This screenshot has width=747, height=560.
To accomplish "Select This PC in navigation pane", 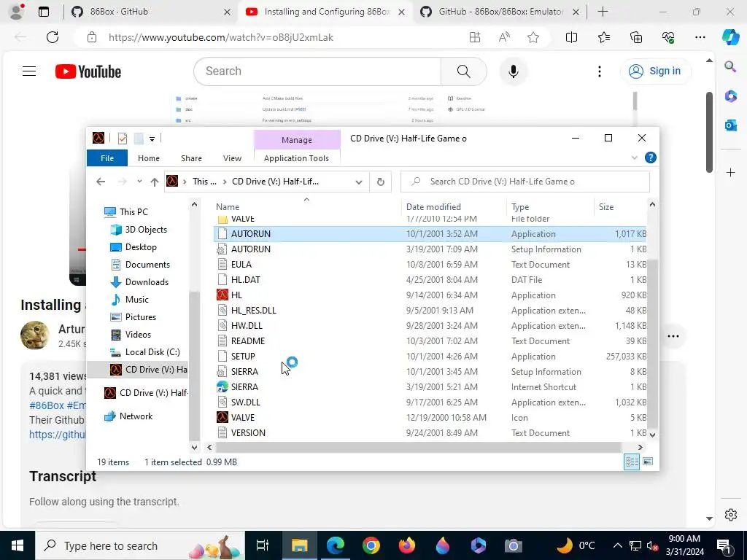I will click(133, 211).
